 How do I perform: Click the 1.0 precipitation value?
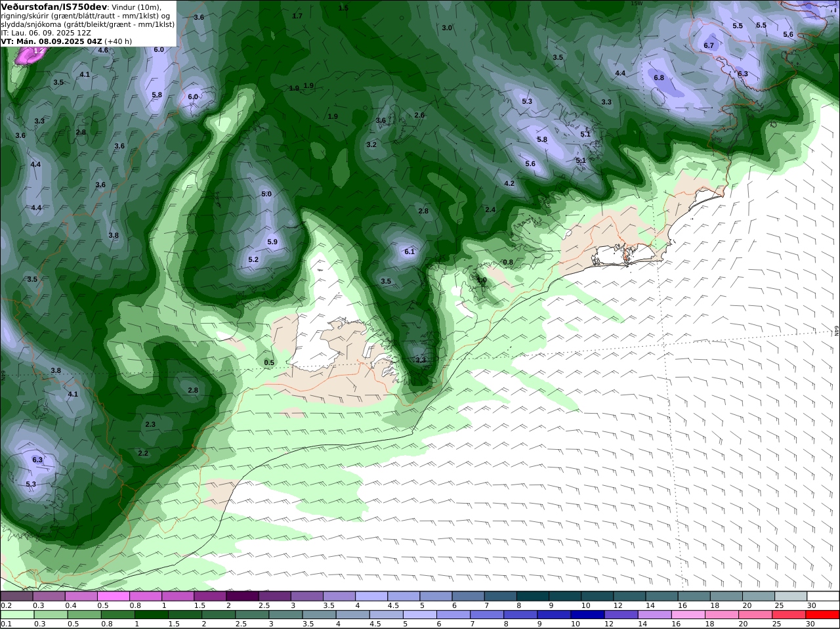(x=482, y=280)
